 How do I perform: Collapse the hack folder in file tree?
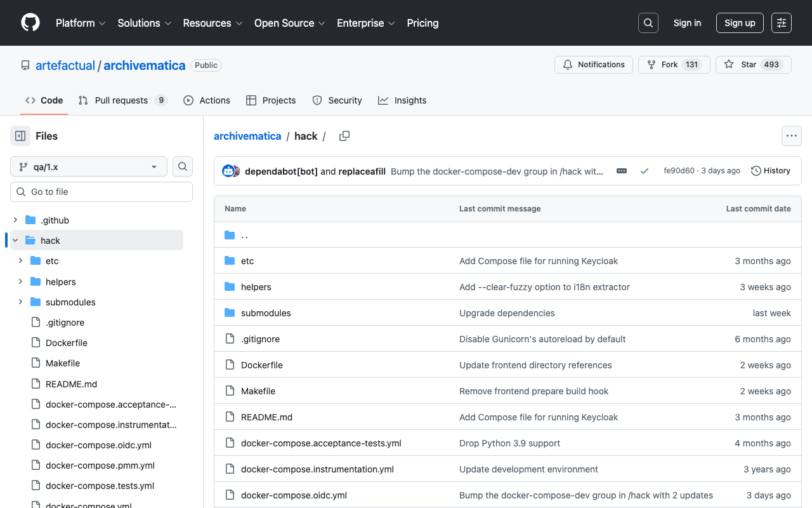[x=15, y=240]
